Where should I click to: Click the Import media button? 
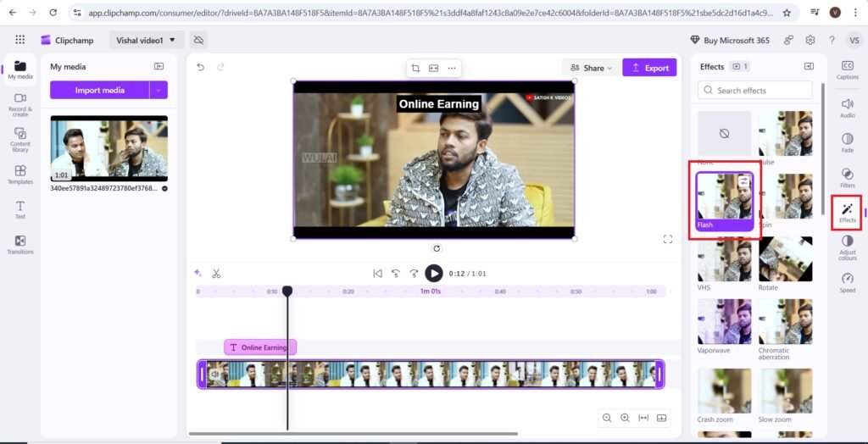pos(100,90)
